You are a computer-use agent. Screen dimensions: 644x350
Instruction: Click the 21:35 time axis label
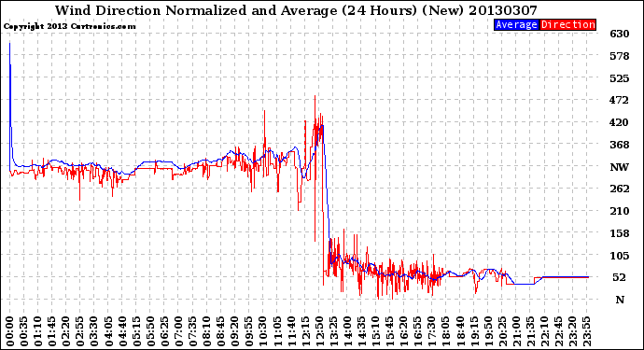[531, 331]
